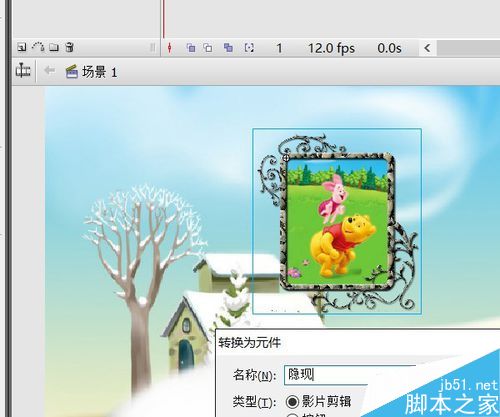Enable Edit Multiple Frames
500x417 pixels.
pyautogui.click(x=228, y=48)
